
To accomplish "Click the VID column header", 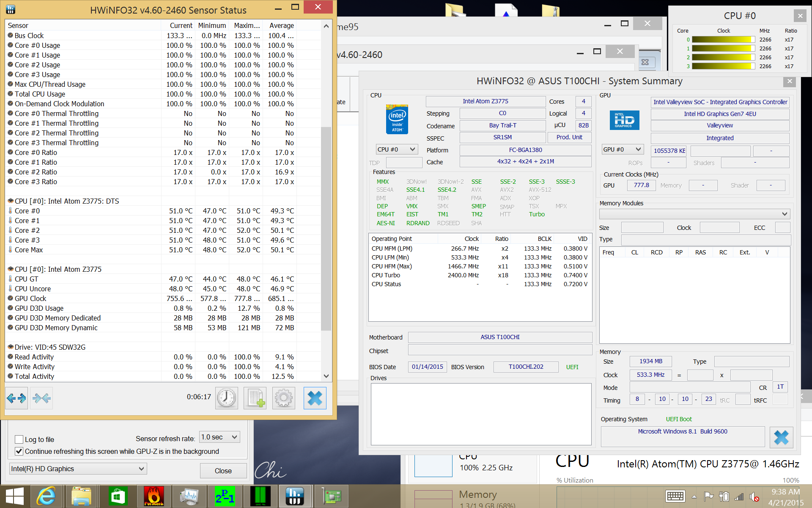I will click(573, 239).
